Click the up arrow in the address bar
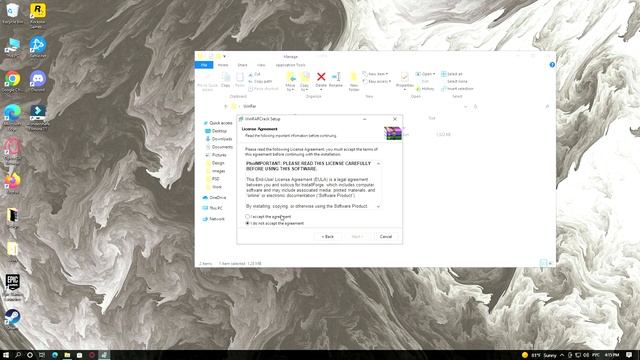This screenshot has width=640, height=360. [225, 107]
